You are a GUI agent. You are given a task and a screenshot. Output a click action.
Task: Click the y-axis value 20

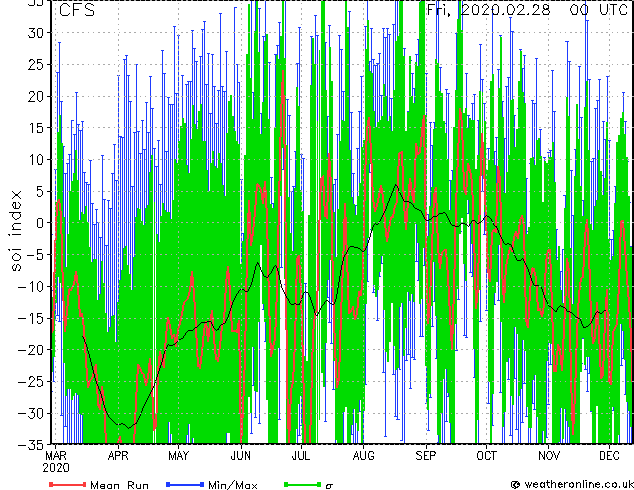[35, 96]
